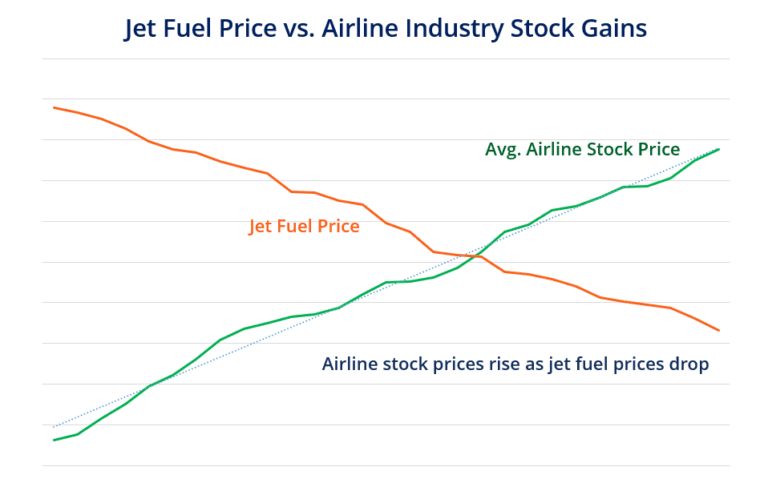Click the left starting point of the orange line
This screenshot has height=487, width=768.
[x=54, y=107]
